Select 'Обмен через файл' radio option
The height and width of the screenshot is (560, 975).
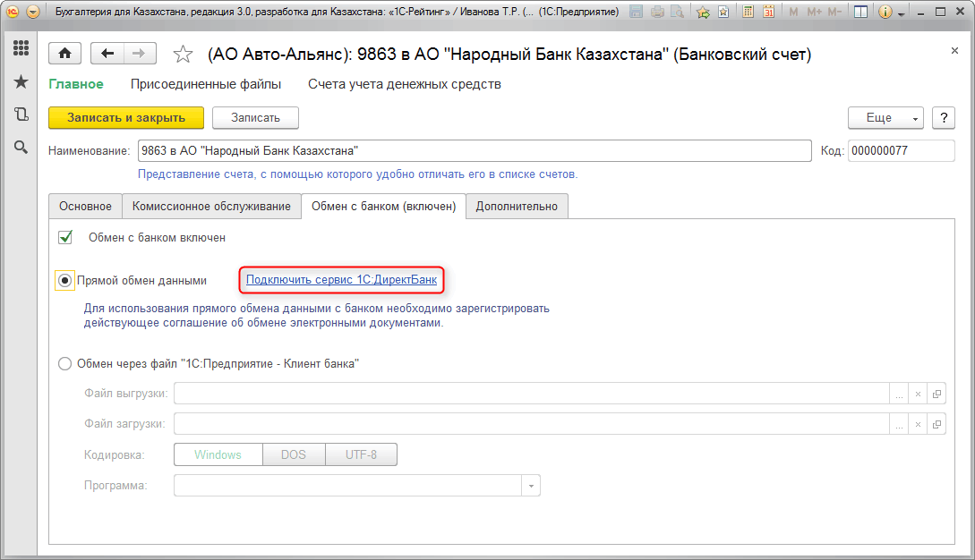click(64, 364)
